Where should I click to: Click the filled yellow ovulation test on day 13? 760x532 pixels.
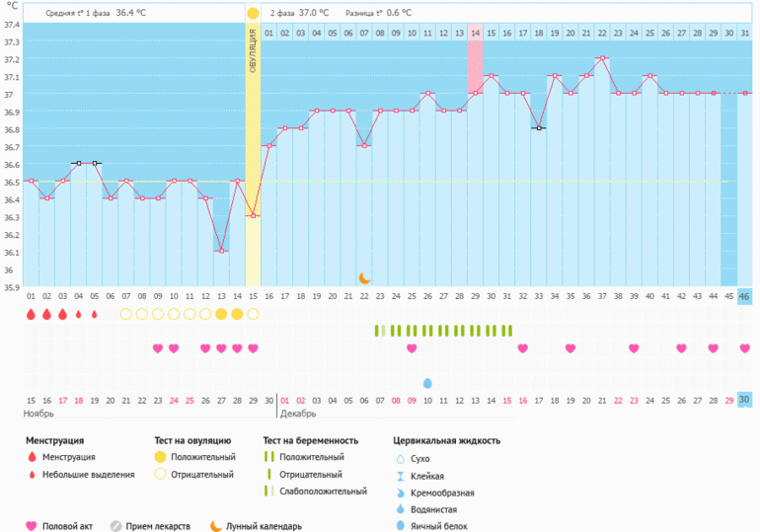tap(221, 314)
